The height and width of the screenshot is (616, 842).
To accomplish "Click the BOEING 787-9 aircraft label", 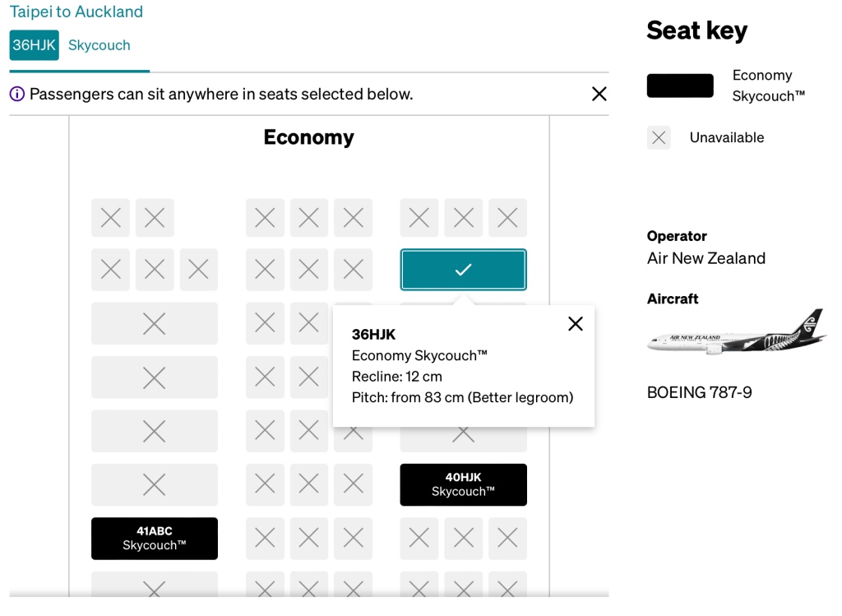I will click(699, 392).
